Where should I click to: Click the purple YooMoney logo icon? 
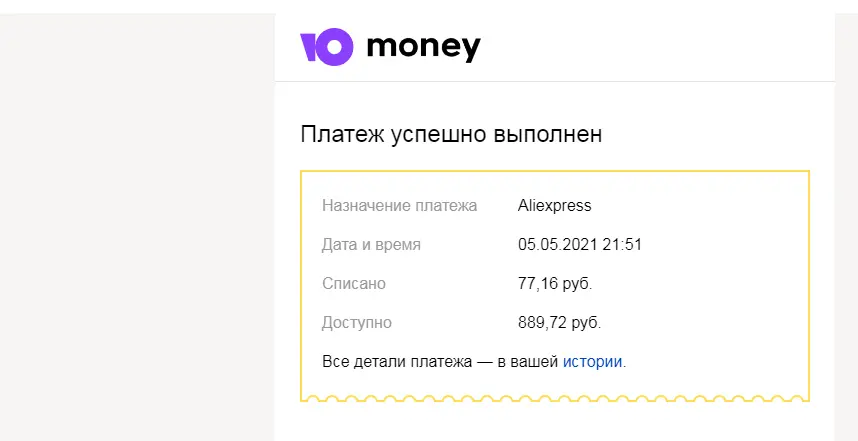click(327, 47)
